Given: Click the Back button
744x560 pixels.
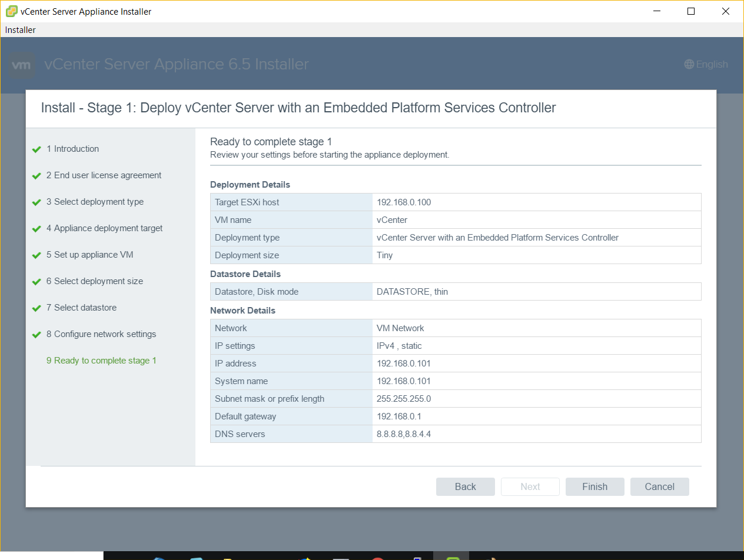Looking at the screenshot, I should tap(466, 486).
